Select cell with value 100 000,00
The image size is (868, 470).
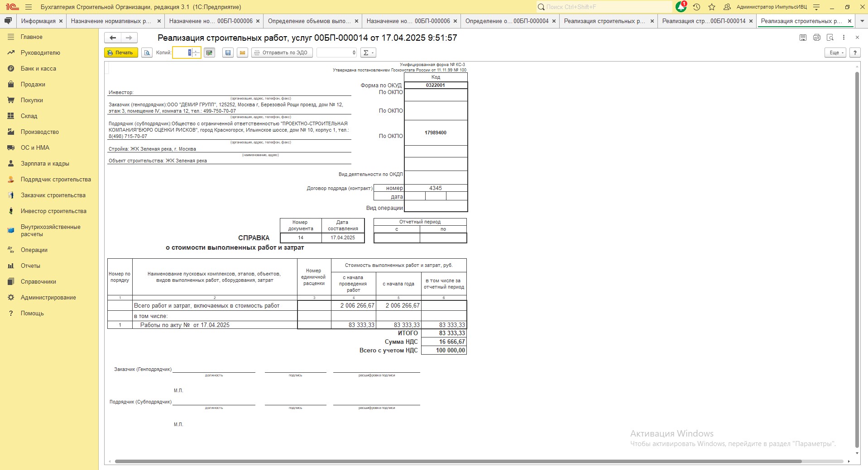coord(444,351)
